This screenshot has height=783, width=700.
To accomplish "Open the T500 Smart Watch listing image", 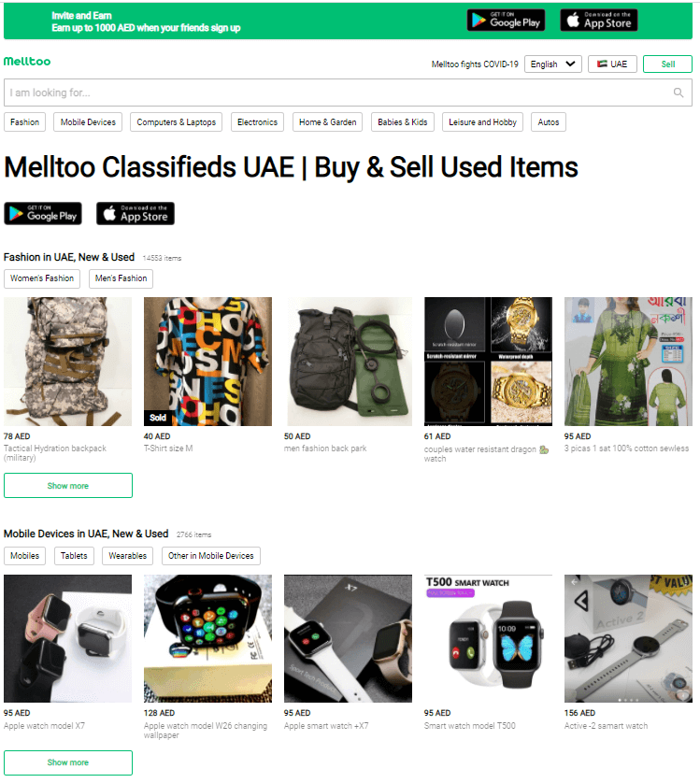I will [488, 639].
